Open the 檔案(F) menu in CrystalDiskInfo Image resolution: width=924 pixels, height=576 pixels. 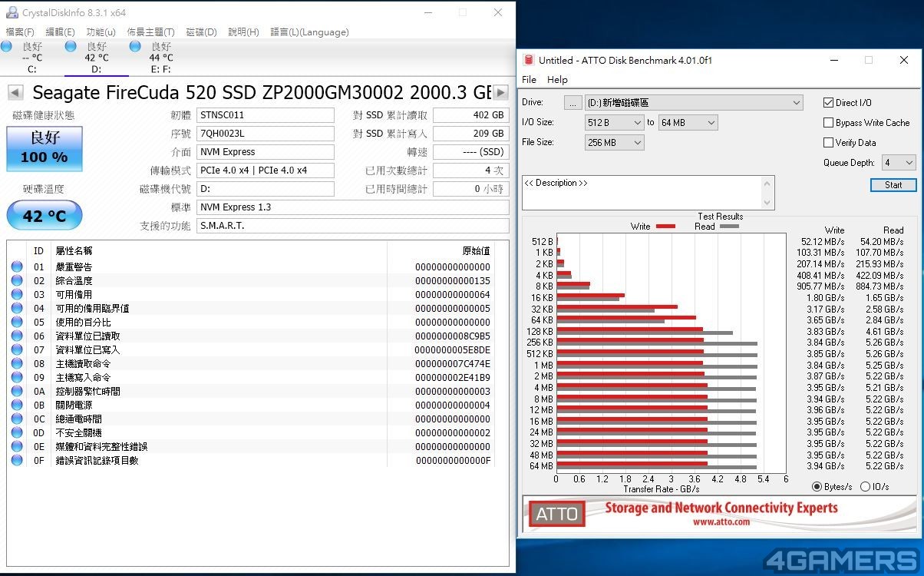(20, 32)
